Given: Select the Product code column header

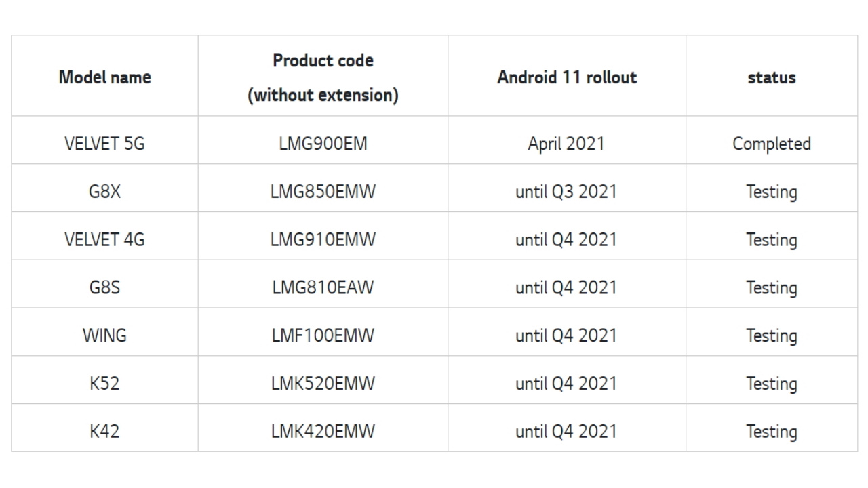Looking at the screenshot, I should (x=323, y=77).
